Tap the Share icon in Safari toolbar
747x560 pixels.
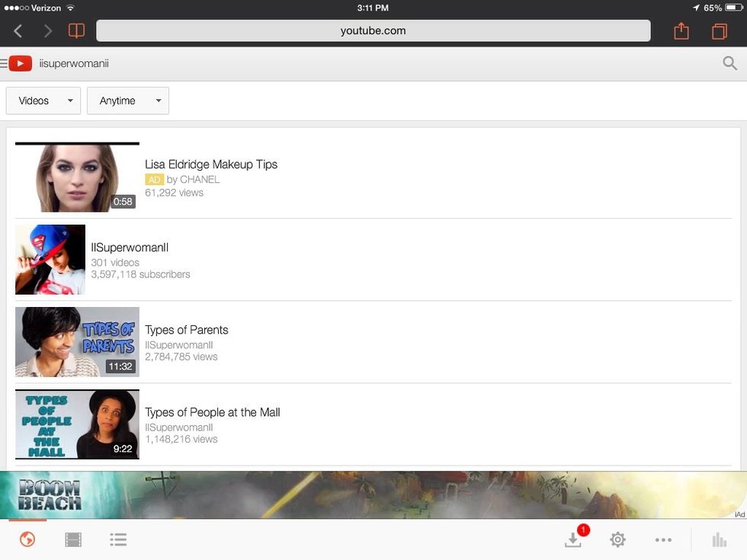pyautogui.click(x=679, y=30)
